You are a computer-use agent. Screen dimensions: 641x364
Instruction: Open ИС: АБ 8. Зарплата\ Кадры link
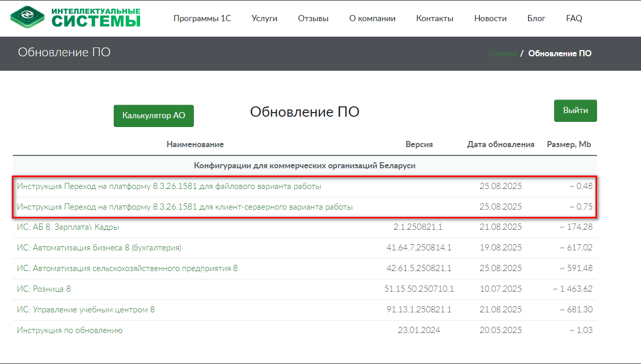tap(68, 227)
